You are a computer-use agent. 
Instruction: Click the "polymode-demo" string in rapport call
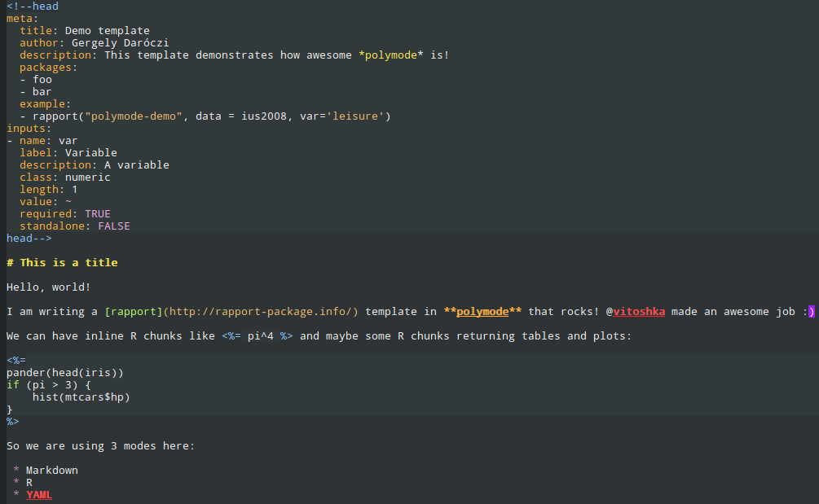(x=133, y=116)
